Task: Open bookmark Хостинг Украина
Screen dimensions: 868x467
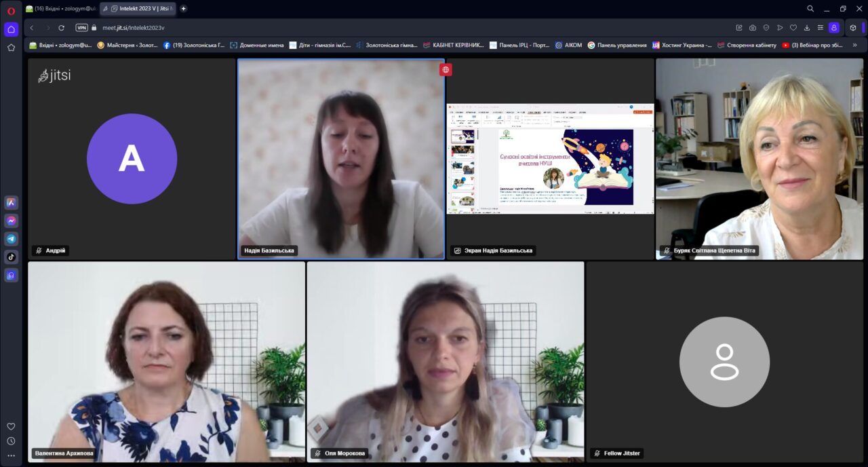Action: [x=682, y=45]
